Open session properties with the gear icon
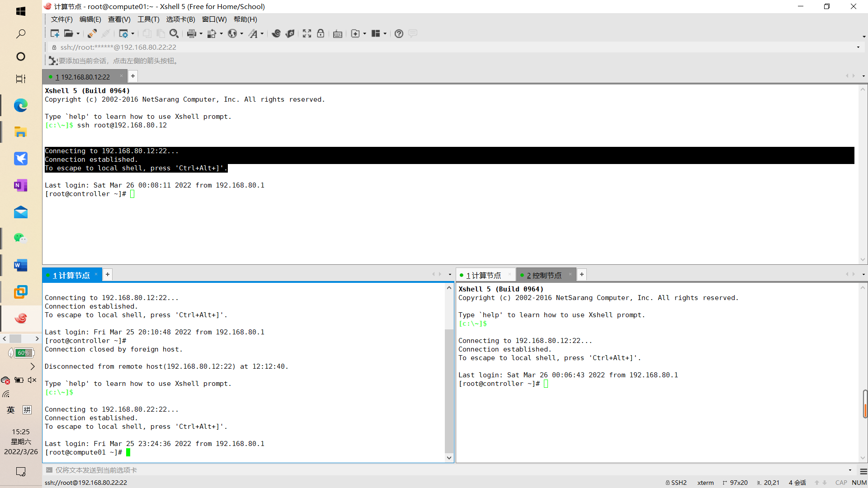 123,33
